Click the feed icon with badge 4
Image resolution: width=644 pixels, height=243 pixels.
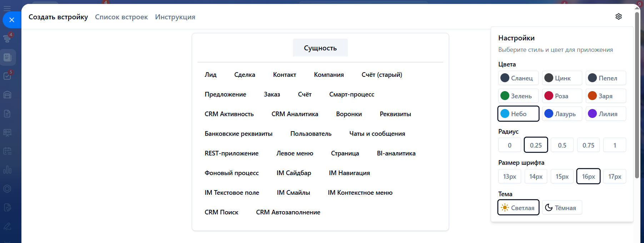7,38
